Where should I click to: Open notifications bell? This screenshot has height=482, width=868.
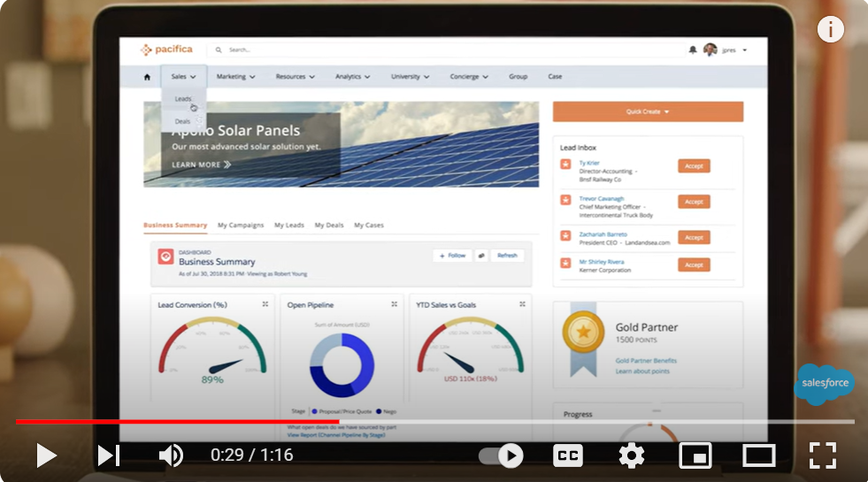pos(693,50)
